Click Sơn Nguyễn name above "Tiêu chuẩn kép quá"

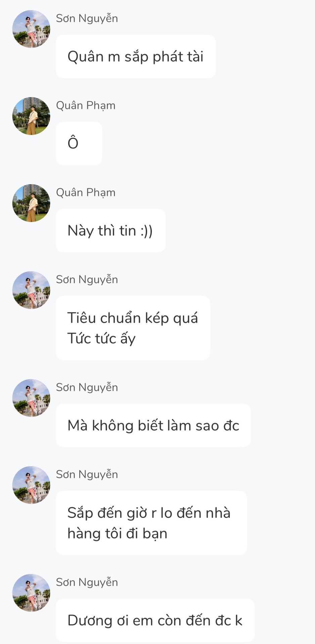tap(87, 280)
